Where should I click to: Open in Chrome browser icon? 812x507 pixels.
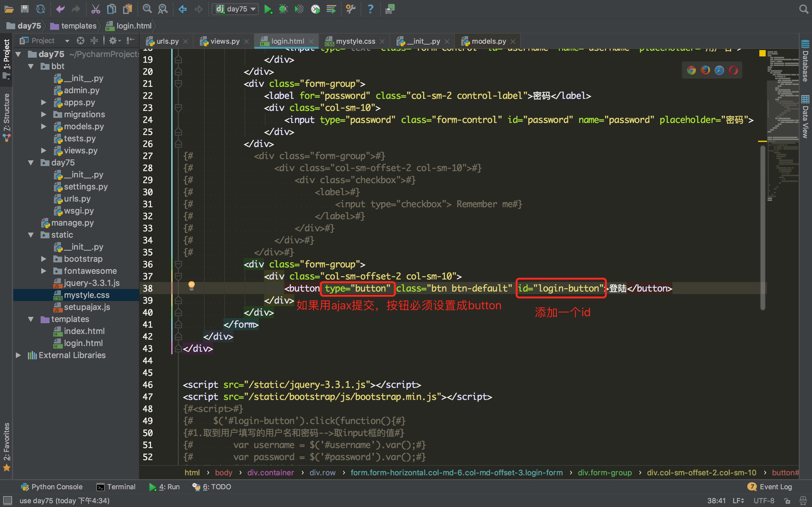(691, 70)
